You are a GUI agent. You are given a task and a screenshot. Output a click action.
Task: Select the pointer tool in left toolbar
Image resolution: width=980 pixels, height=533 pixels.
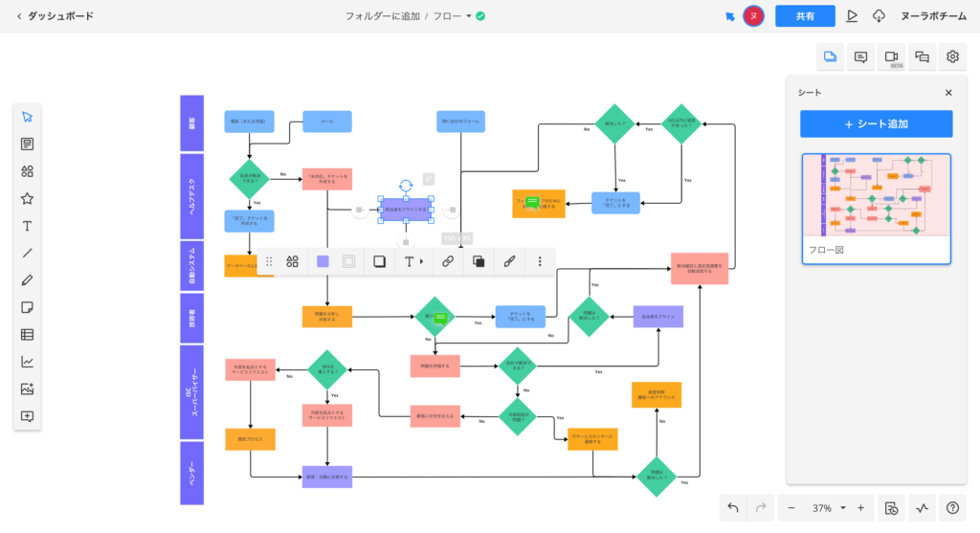point(27,117)
